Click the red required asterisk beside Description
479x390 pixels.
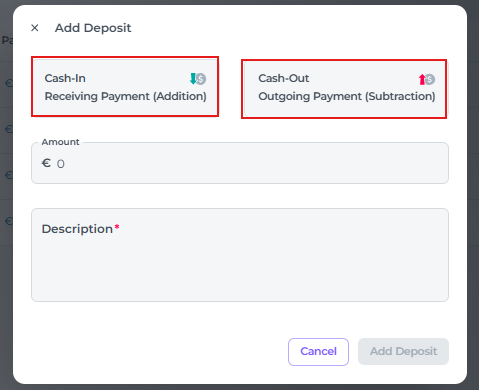coord(117,227)
